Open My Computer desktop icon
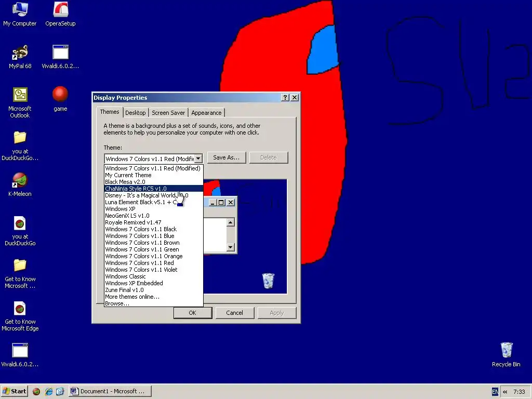Image resolution: width=532 pixels, height=399 pixels. [20, 14]
